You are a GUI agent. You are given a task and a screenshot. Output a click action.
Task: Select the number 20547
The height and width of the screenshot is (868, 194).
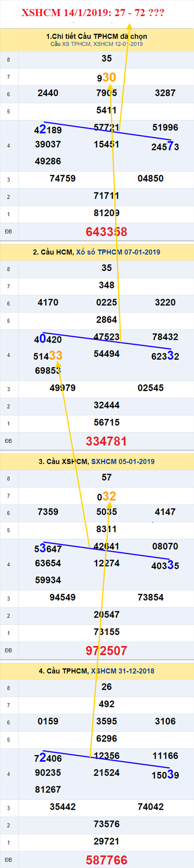(107, 615)
